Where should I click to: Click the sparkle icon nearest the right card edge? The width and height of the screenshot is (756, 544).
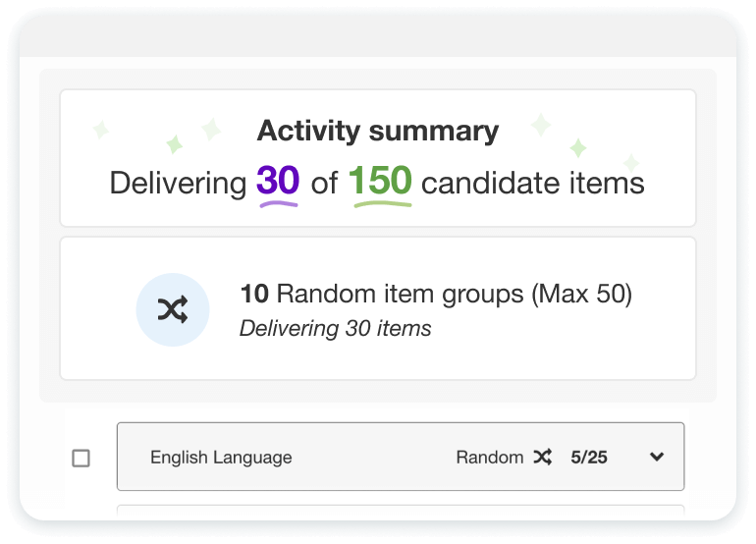coord(630,162)
